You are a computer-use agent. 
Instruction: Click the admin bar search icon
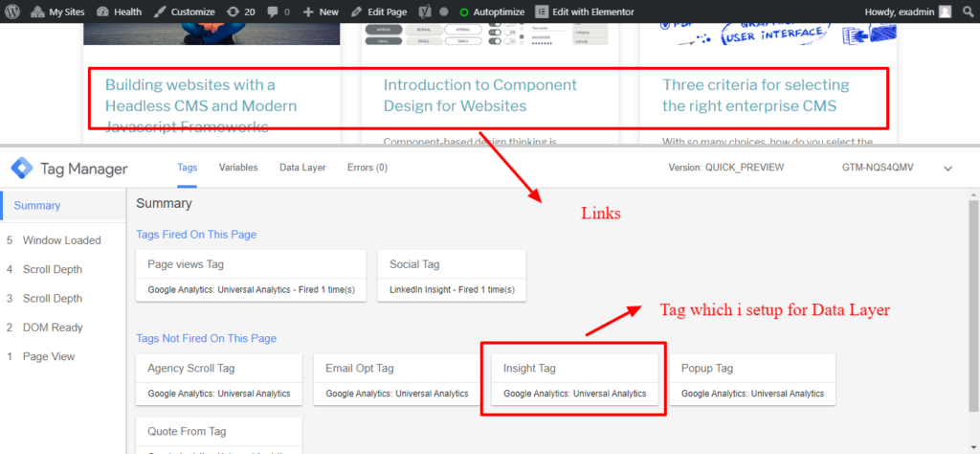coord(969,11)
